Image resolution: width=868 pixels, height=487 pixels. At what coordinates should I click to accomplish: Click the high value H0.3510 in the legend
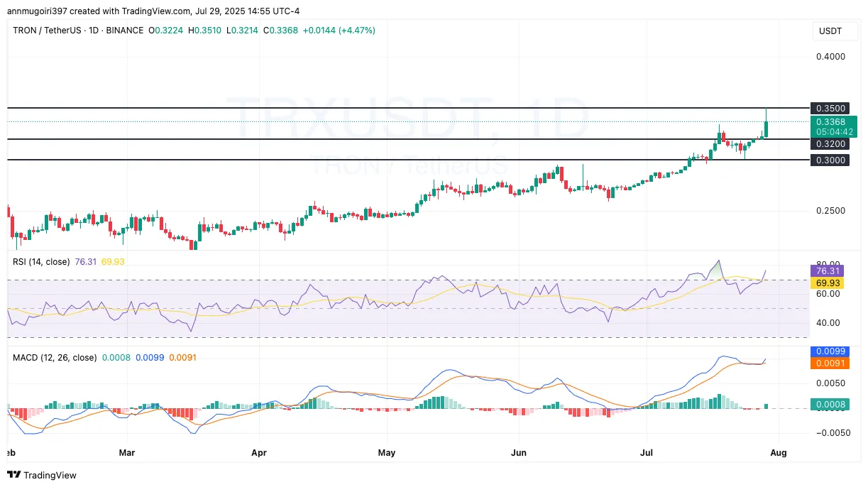(x=205, y=31)
